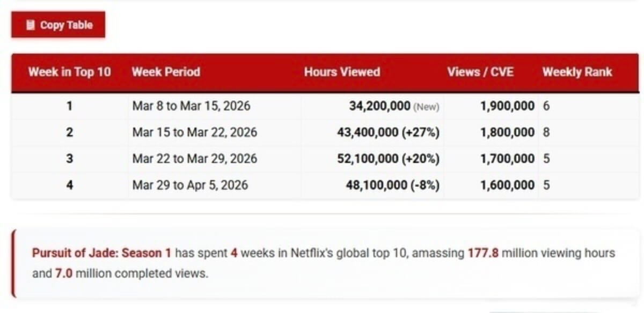Select the Mar 15 to Mar 22, 2026 cell
This screenshot has height=313, width=644.
(194, 132)
